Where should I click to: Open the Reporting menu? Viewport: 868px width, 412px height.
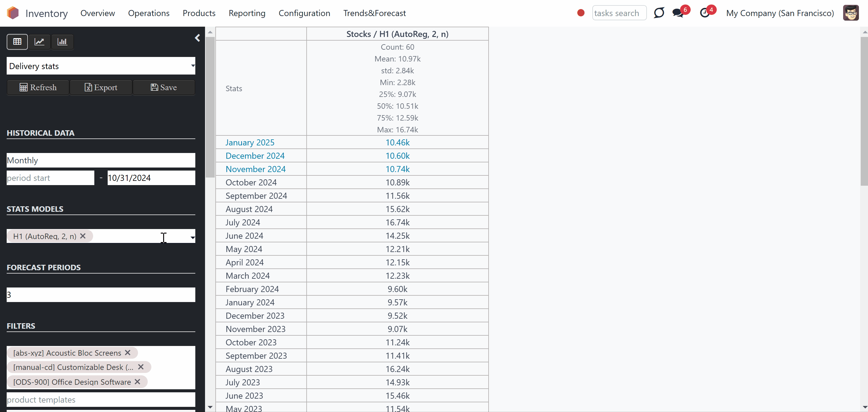point(247,13)
